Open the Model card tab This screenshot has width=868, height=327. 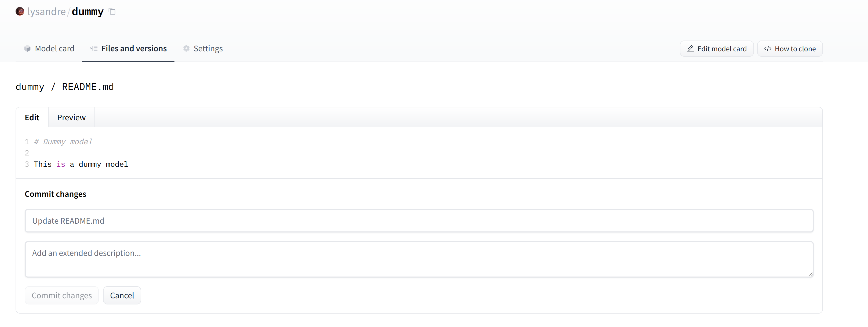[x=54, y=49]
